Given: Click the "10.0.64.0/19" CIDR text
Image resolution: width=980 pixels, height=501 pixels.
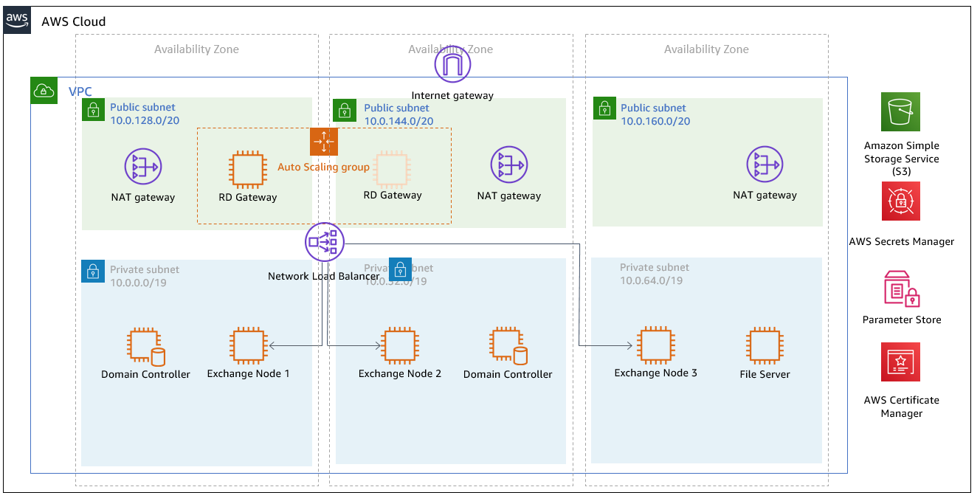Looking at the screenshot, I should tap(651, 280).
